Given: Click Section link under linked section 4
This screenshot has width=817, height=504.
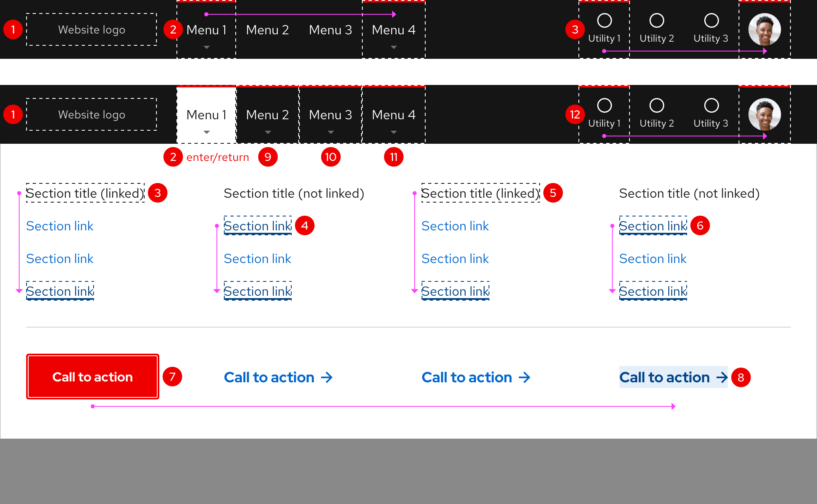Looking at the screenshot, I should 257,226.
